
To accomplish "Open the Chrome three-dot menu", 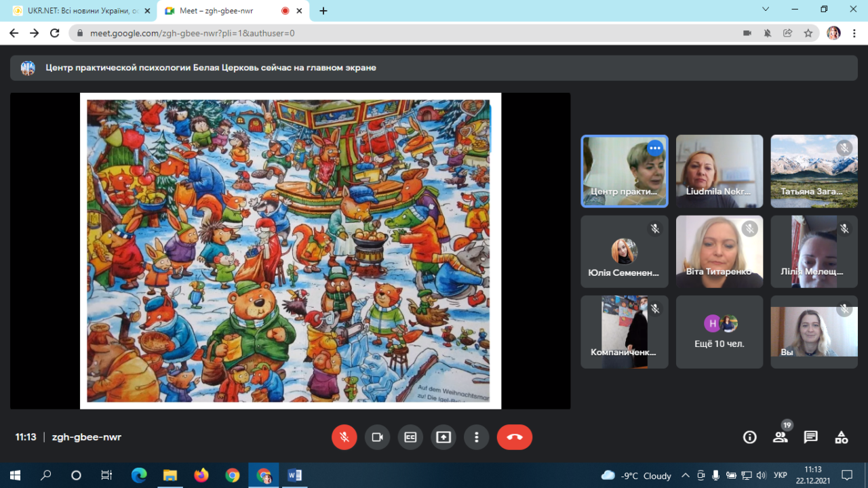I will click(854, 33).
